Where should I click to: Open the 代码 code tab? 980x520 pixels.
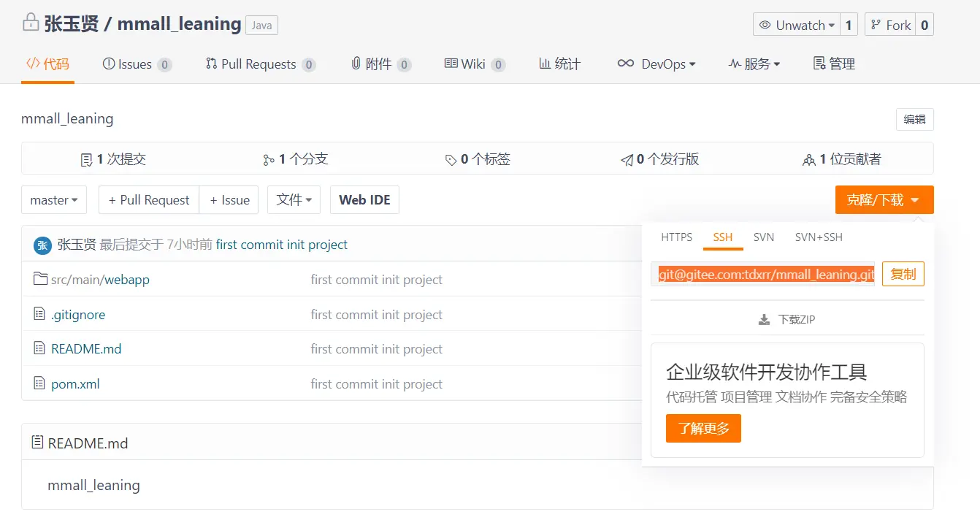pos(47,64)
